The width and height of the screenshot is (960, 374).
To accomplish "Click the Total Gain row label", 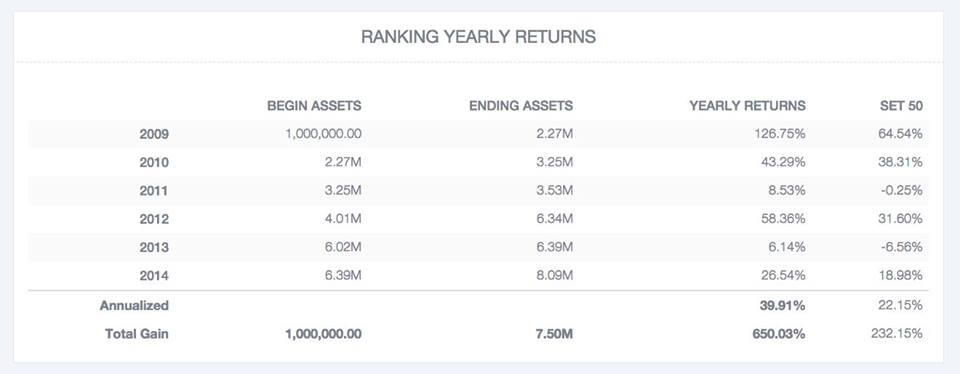I will tap(137, 334).
